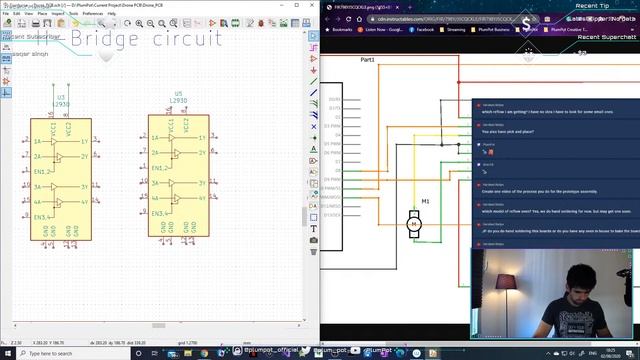
Task: Toggle the cursor shape button
Action: point(6,70)
